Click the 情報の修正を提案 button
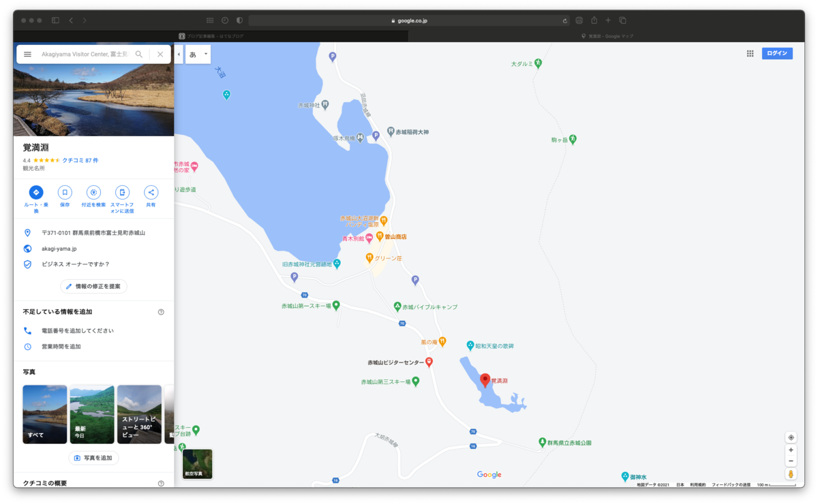This screenshot has height=504, width=818. click(93, 287)
